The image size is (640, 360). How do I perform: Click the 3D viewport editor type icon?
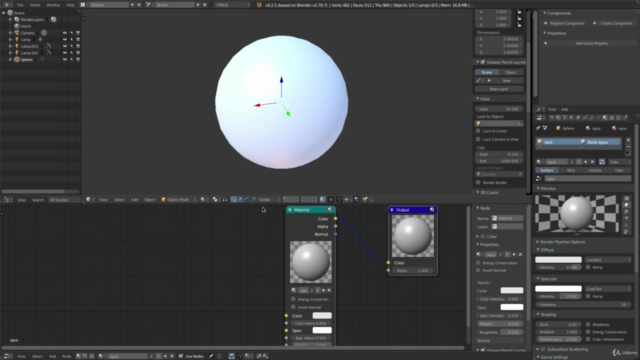click(x=89, y=200)
